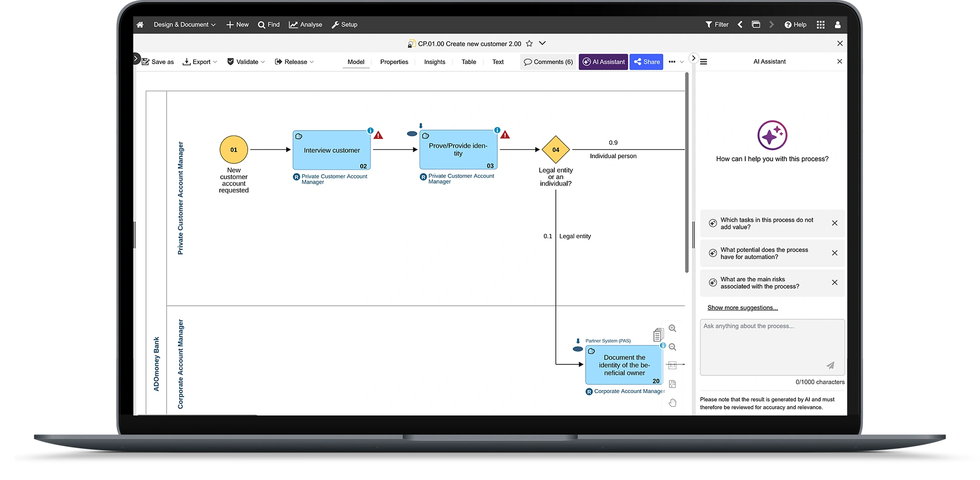Toggle the AI Assistant panel button
Screen dimensions: 980x480
pos(603,62)
